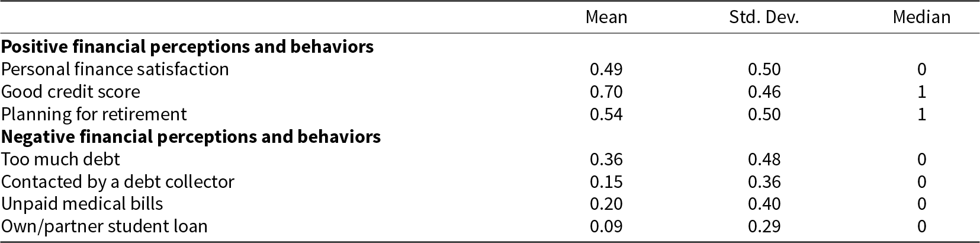This screenshot has height=243, width=980.
Task: Click the 0.36 mean for Too much debt
Action: click(606, 159)
